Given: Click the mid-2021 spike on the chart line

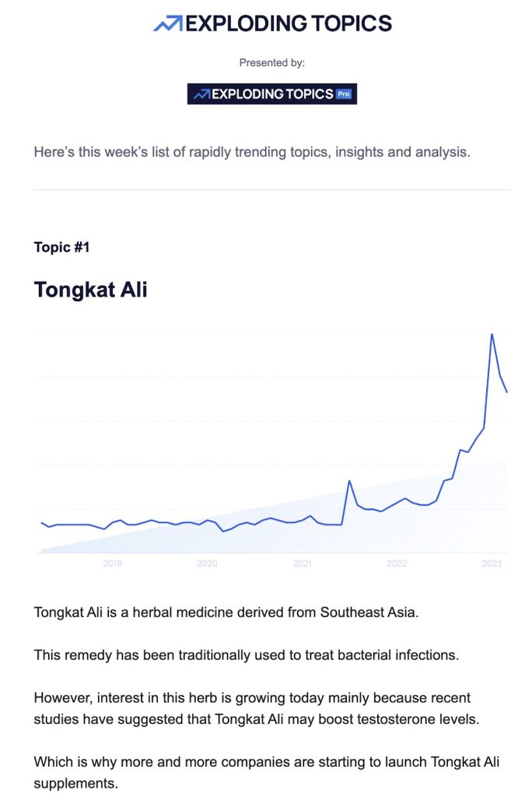Looking at the screenshot, I should pyautogui.click(x=349, y=481).
